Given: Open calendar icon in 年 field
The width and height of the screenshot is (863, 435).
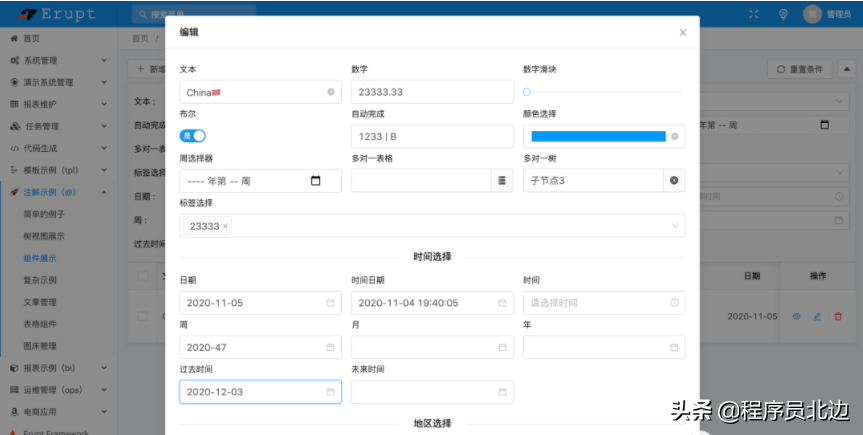Looking at the screenshot, I should tap(674, 347).
